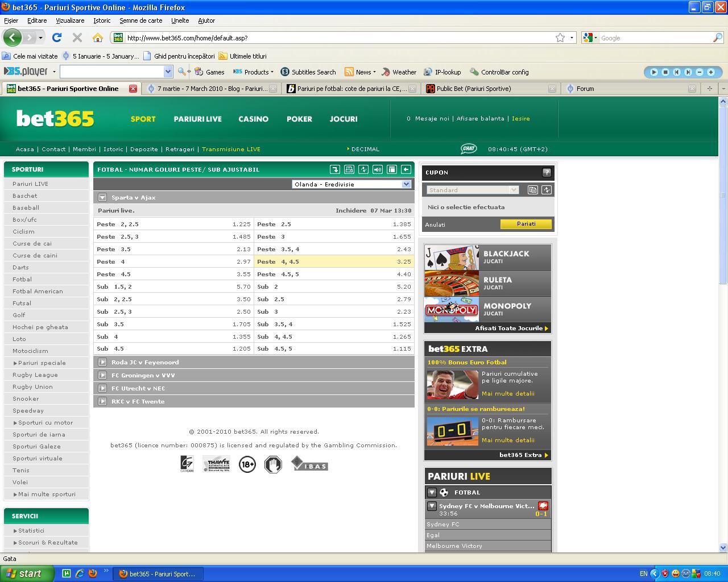728x582 pixels.
Task: Select Peste 4, 4.5 odds 3.25
Action: 334,261
